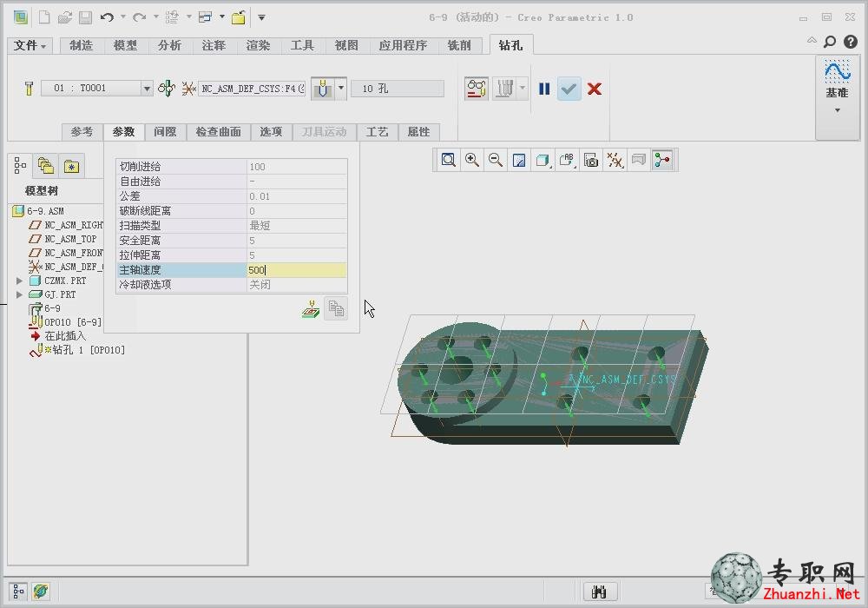Viewport: 868px width, 608px height.
Task: Switch to the 注释 ribbon tab
Action: coord(214,45)
